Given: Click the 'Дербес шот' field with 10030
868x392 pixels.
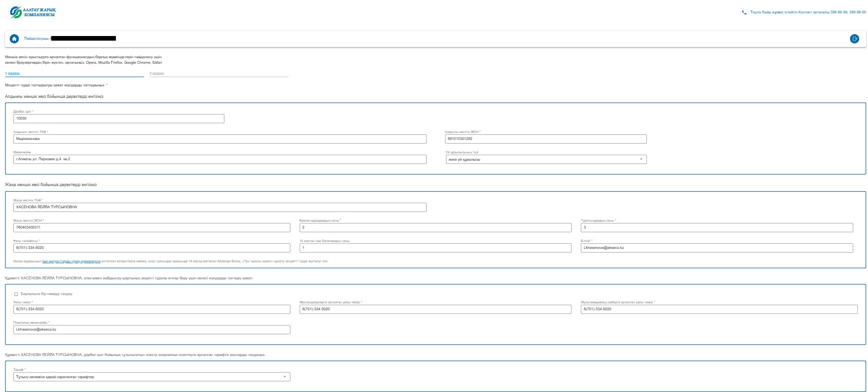Looking at the screenshot, I should [x=119, y=119].
